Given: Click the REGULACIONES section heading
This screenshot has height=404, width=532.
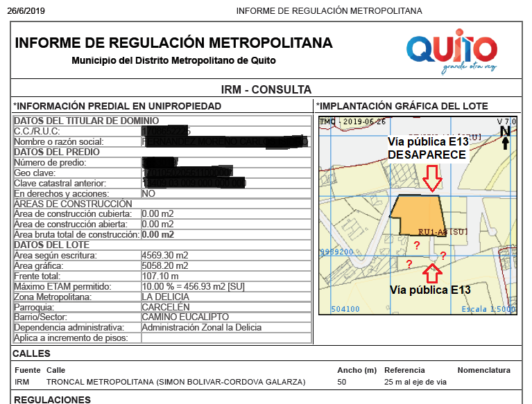Looking at the screenshot, I should (x=52, y=400).
